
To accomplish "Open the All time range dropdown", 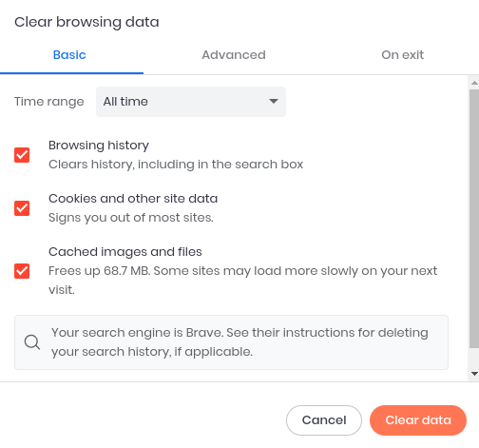I will pos(191,102).
